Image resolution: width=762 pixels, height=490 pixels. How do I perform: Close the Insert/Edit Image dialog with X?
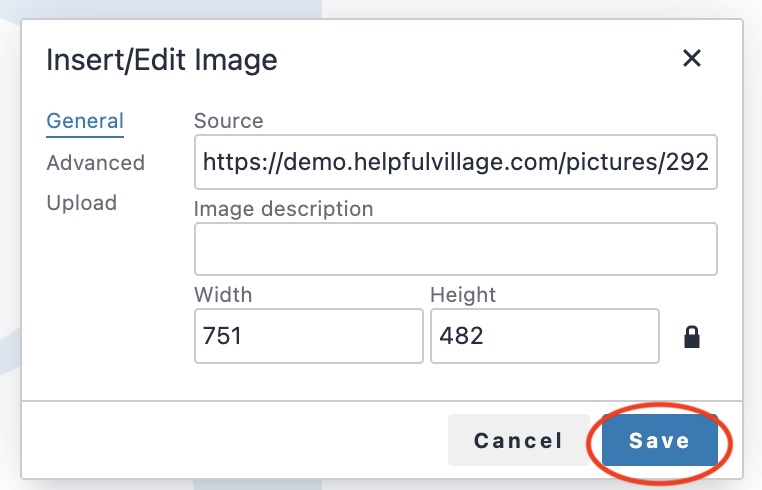pyautogui.click(x=692, y=58)
